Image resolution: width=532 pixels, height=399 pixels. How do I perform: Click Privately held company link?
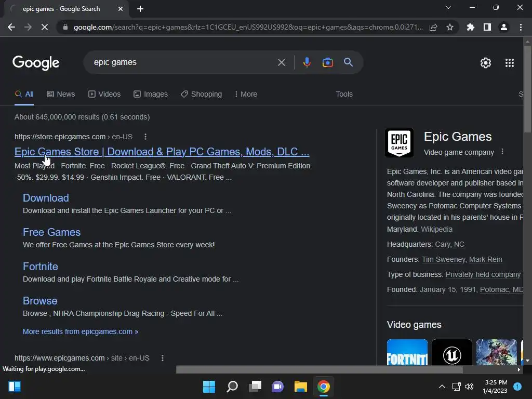(x=483, y=274)
